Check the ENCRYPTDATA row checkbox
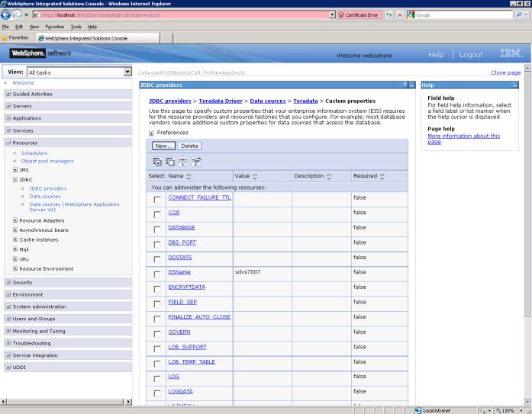Screen dimensions: 532x414 click(157, 289)
